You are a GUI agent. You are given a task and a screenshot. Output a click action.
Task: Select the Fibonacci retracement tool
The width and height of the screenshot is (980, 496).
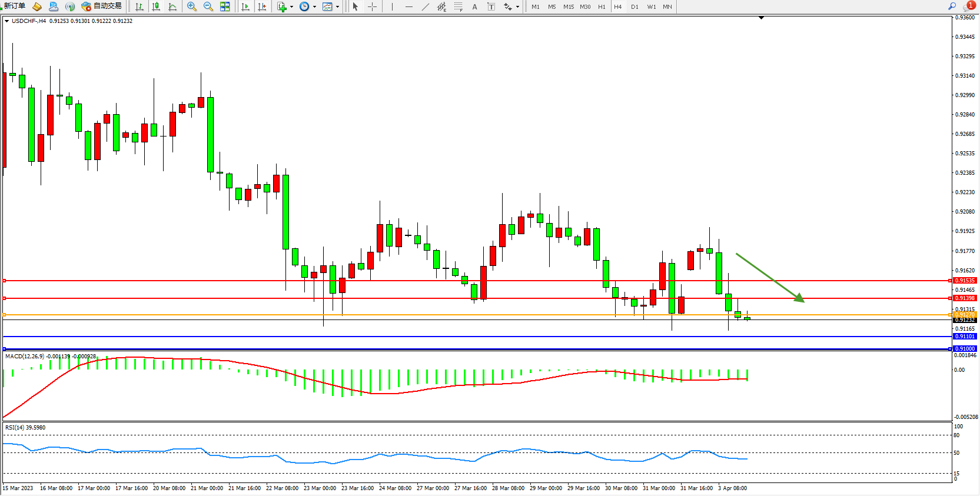458,6
